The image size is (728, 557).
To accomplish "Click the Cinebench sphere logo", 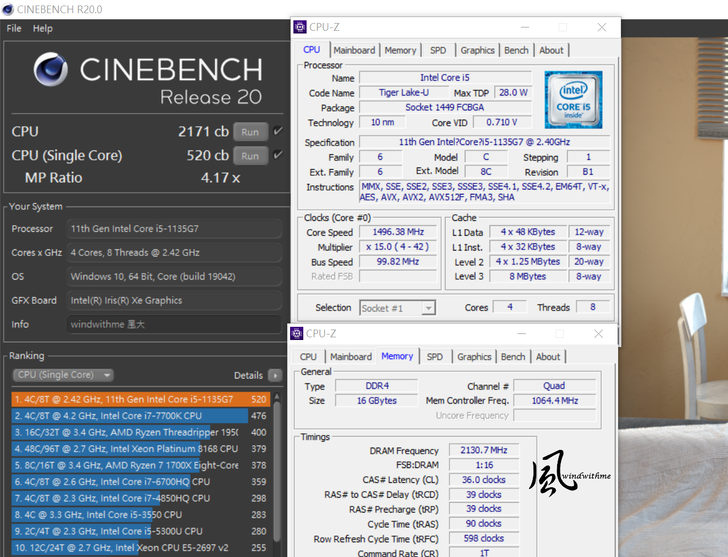I will click(51, 69).
